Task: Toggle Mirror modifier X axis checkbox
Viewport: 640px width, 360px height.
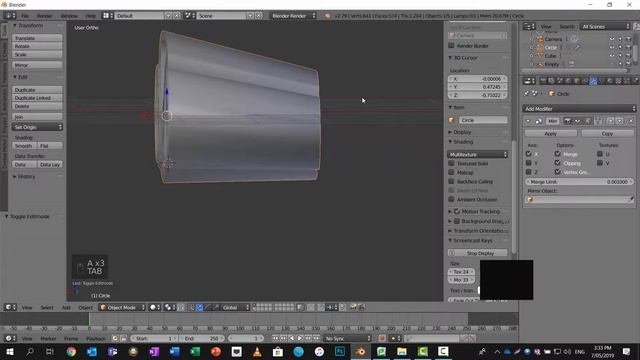Action: (x=529, y=154)
